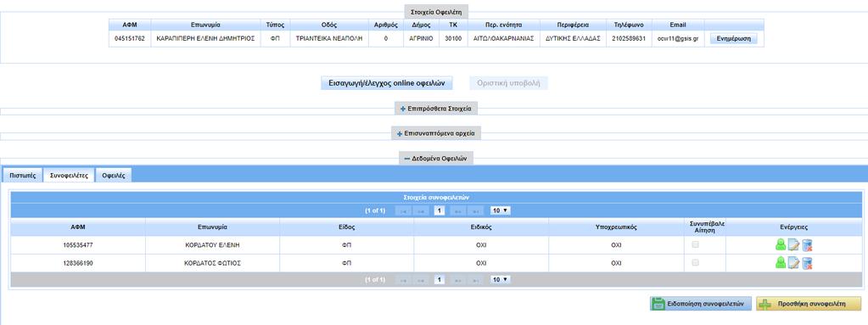The height and width of the screenshot is (325, 868).
Task: Go to next page in bottom paginator
Action: click(457, 280)
